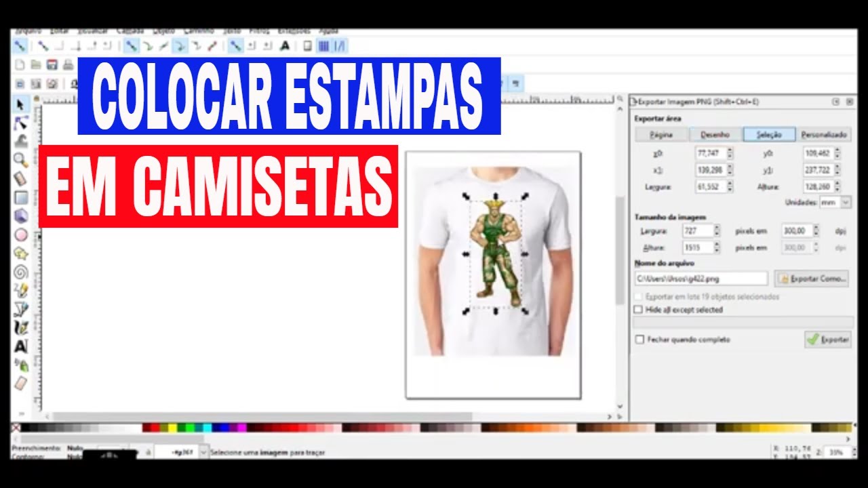Choose the Página export area

point(662,134)
